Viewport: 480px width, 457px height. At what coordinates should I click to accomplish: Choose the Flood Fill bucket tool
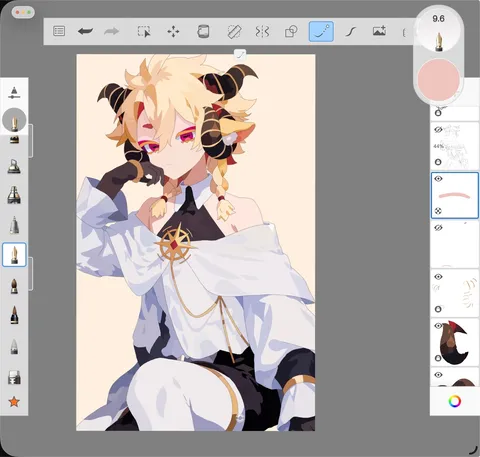pos(203,31)
